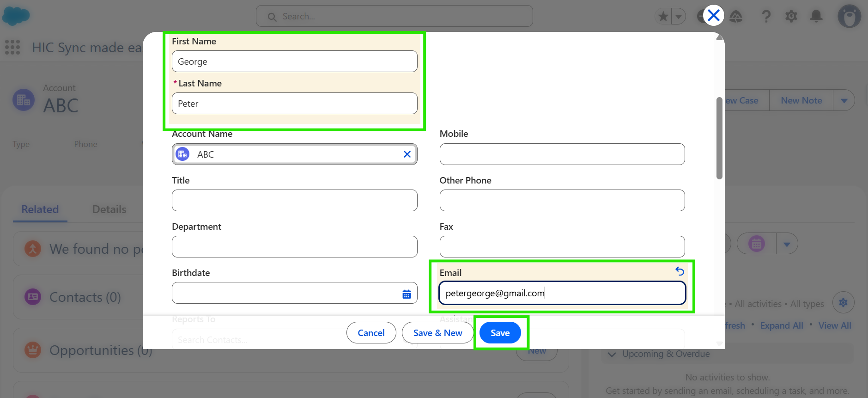Click the Fax input field
This screenshot has width=868, height=398.
[x=562, y=247]
